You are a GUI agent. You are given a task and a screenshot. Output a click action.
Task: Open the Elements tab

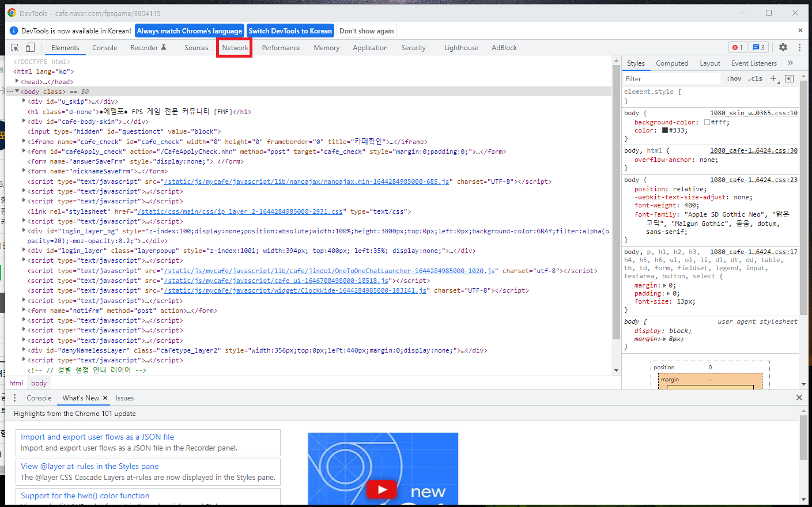point(65,48)
